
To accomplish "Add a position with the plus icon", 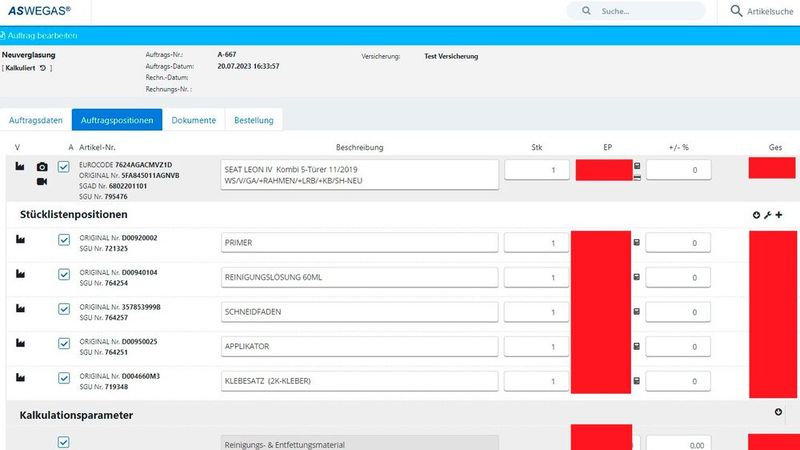I will 778,215.
